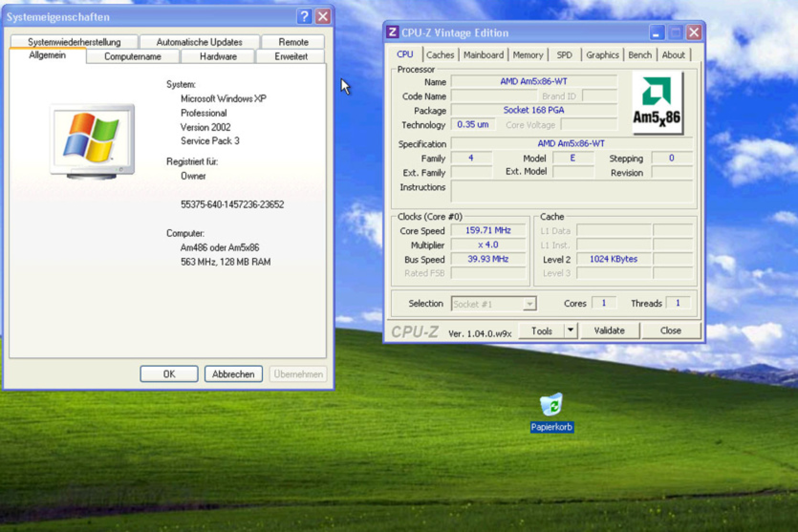798x532 pixels.
Task: Click the CPU-Z version text Ver. 1.04.0.w9x
Action: point(480,333)
